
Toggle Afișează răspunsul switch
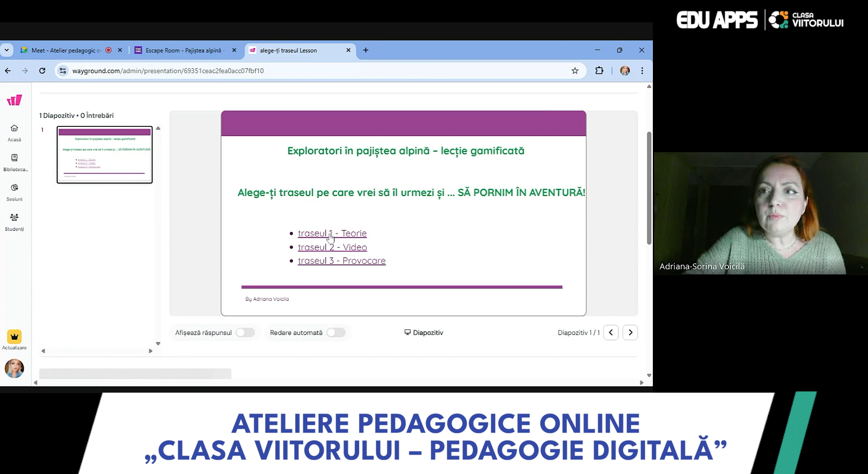[x=245, y=333]
